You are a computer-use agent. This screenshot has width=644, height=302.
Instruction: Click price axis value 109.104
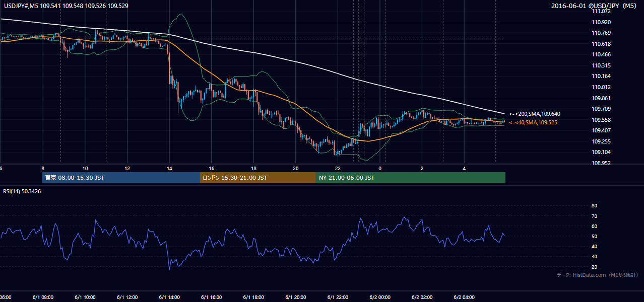pos(601,152)
